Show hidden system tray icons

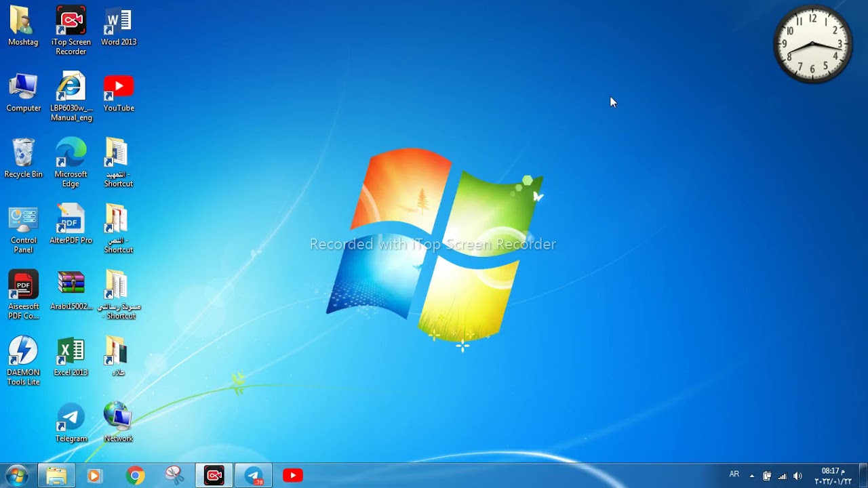point(751,476)
